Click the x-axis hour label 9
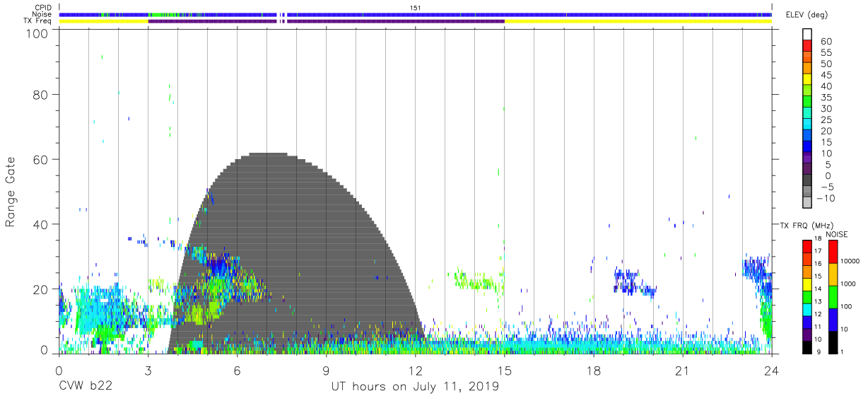Screen dimensions: 868x401 click(x=326, y=371)
